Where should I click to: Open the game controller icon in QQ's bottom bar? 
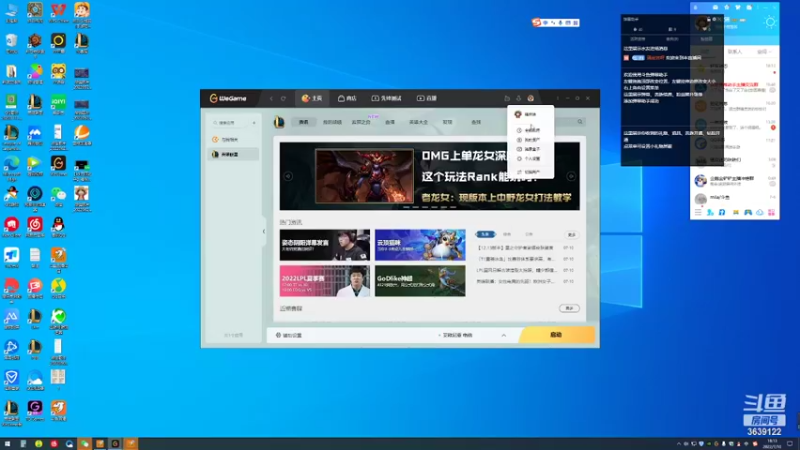[747, 212]
